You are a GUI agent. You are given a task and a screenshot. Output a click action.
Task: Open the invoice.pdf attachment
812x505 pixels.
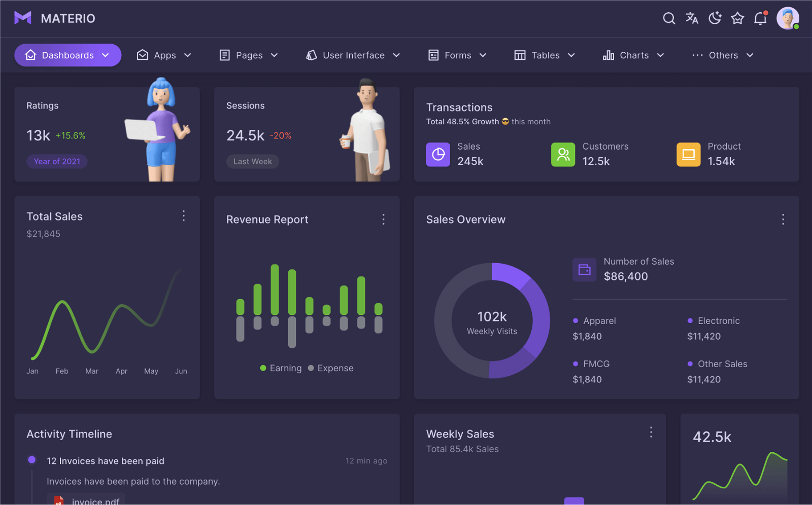(86, 500)
